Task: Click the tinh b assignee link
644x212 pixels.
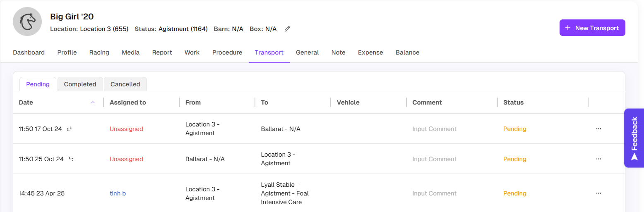Action: coord(118,193)
